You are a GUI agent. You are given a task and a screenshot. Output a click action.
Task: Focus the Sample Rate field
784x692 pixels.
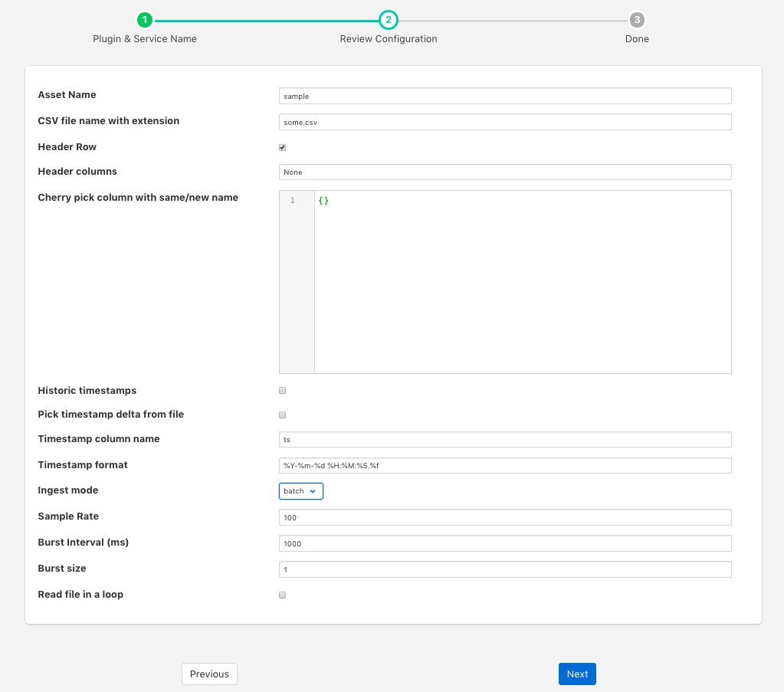pyautogui.click(x=505, y=517)
